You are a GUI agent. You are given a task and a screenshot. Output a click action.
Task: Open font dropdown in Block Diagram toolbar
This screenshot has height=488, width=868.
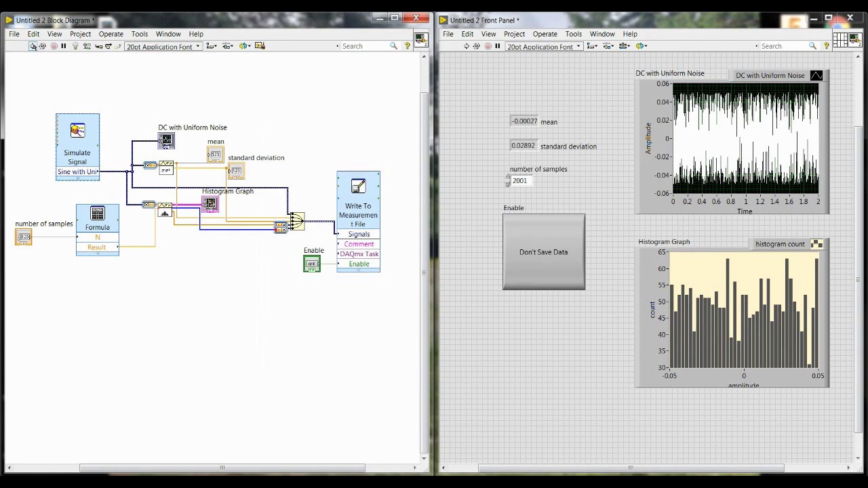coord(163,46)
